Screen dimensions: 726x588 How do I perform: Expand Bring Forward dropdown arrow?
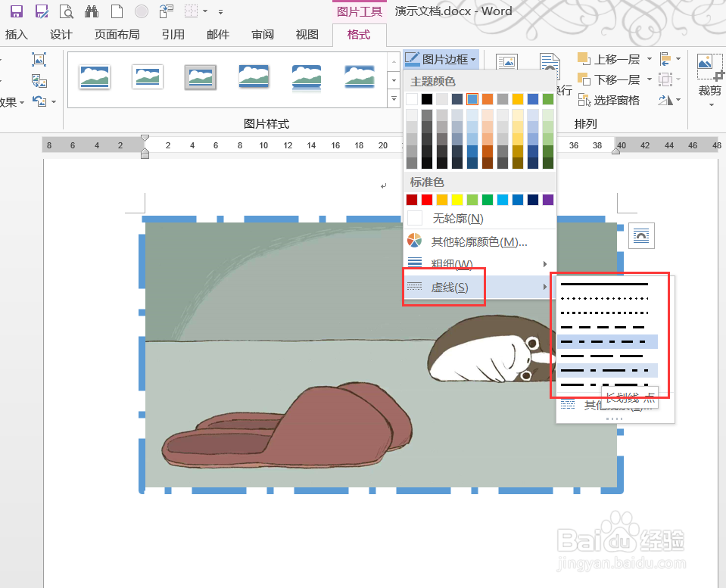click(x=649, y=59)
